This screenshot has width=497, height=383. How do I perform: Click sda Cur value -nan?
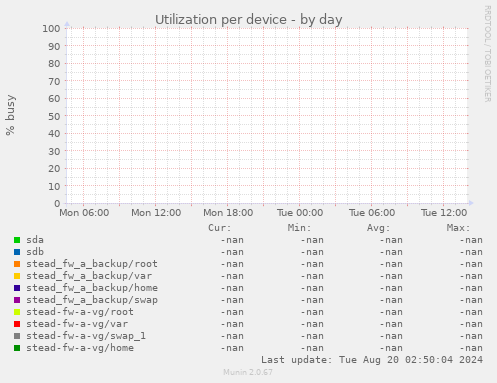pyautogui.click(x=232, y=240)
